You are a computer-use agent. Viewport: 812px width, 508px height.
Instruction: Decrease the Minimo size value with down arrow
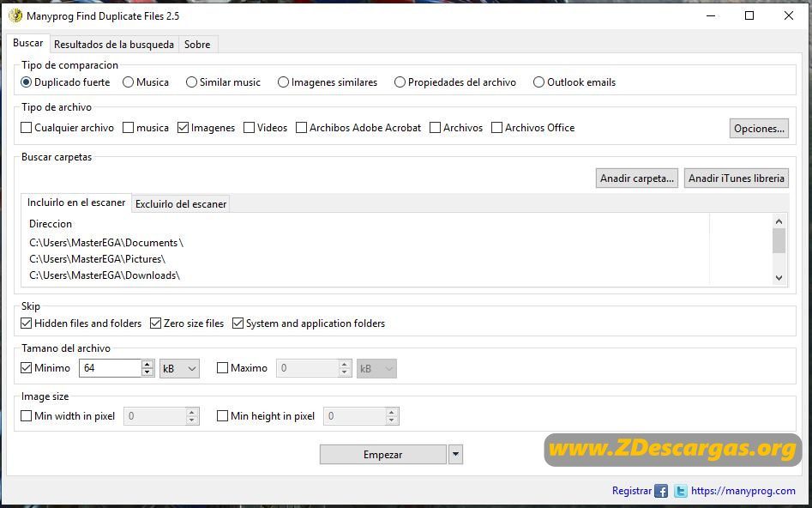tap(147, 372)
